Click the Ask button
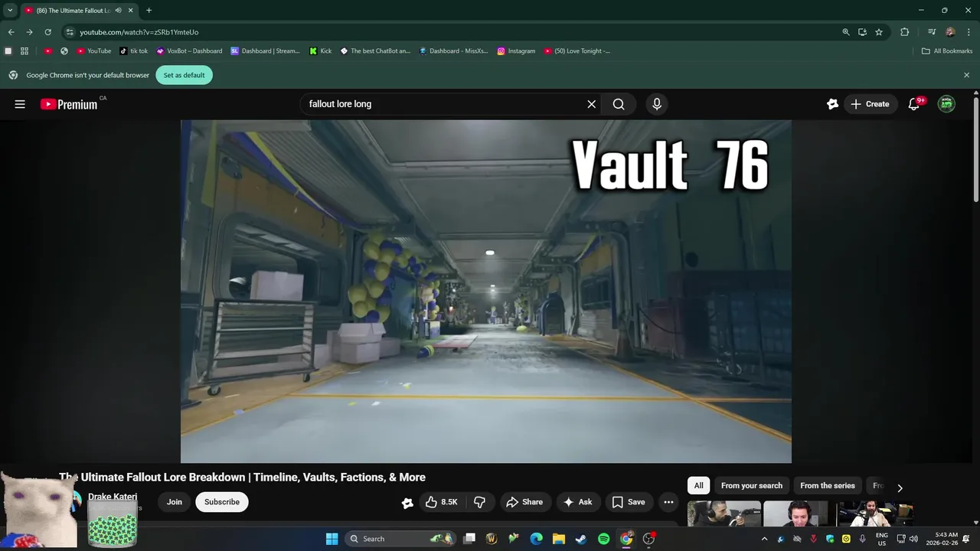 point(578,502)
